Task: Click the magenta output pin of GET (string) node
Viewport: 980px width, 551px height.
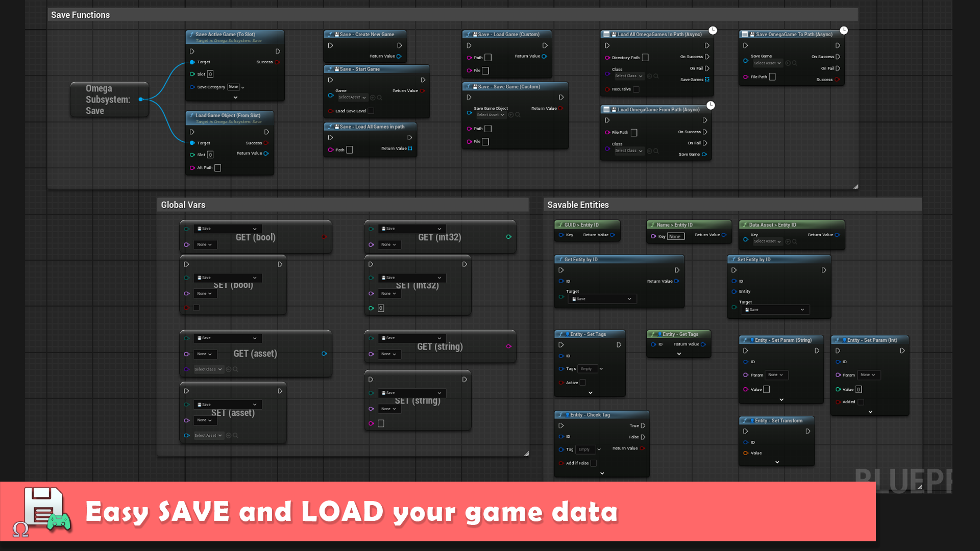Action: tap(509, 346)
